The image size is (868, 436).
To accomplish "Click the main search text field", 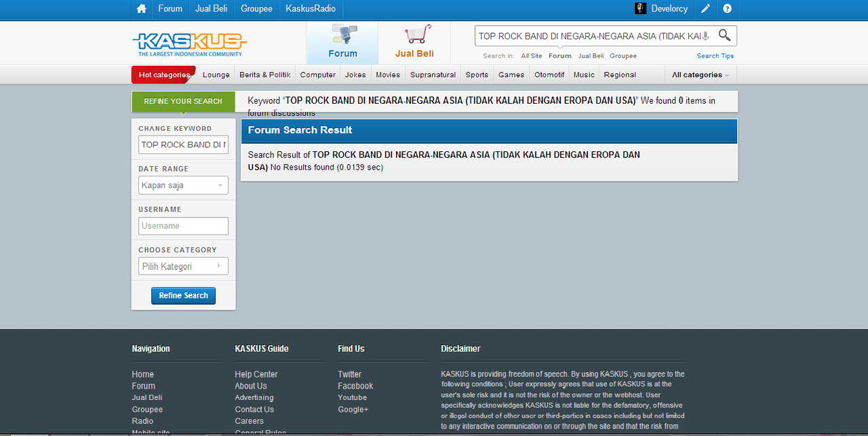I will (x=589, y=36).
